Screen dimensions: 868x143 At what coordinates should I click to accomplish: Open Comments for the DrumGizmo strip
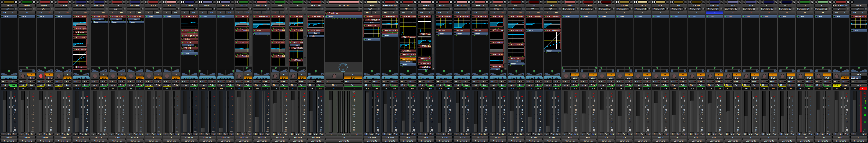click(x=344, y=141)
